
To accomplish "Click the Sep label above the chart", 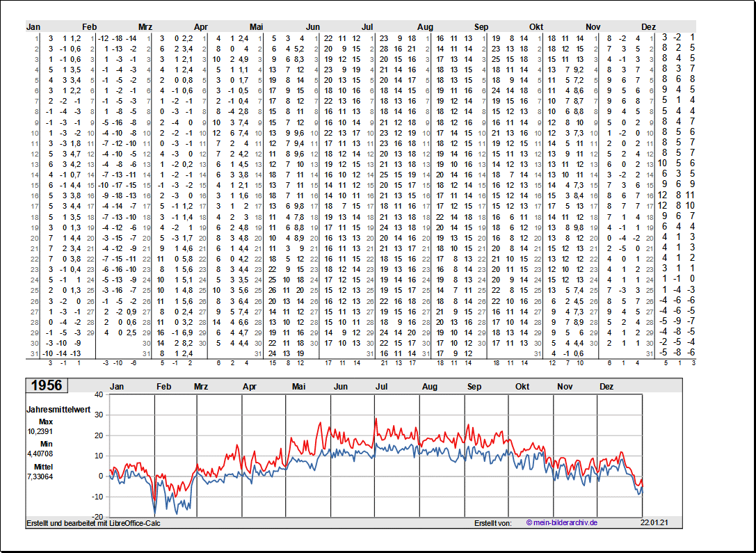I will (474, 387).
